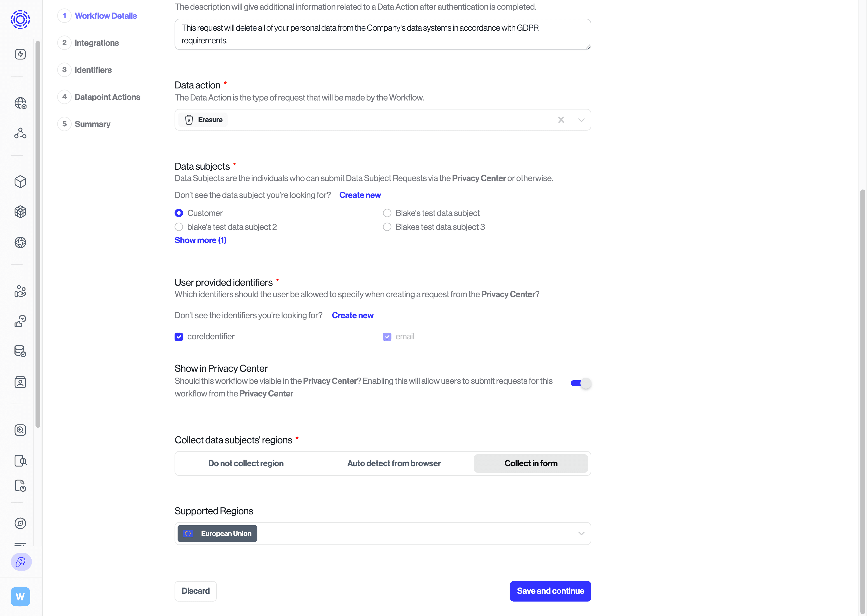Screen dimensions: 867x616
Task: Clear the Erasure data action selection
Action: click(x=562, y=120)
